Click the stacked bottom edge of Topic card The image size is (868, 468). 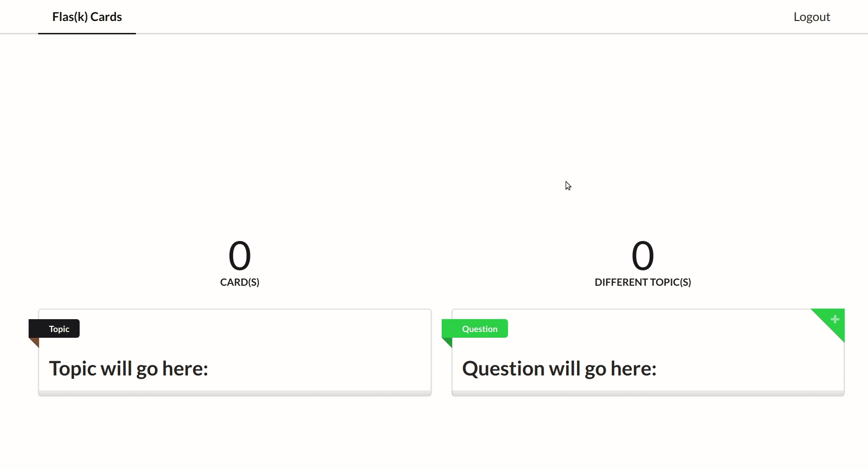click(x=235, y=393)
